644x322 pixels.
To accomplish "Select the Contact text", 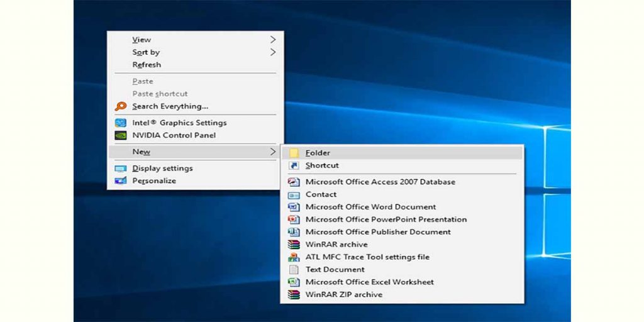I will pyautogui.click(x=321, y=195).
